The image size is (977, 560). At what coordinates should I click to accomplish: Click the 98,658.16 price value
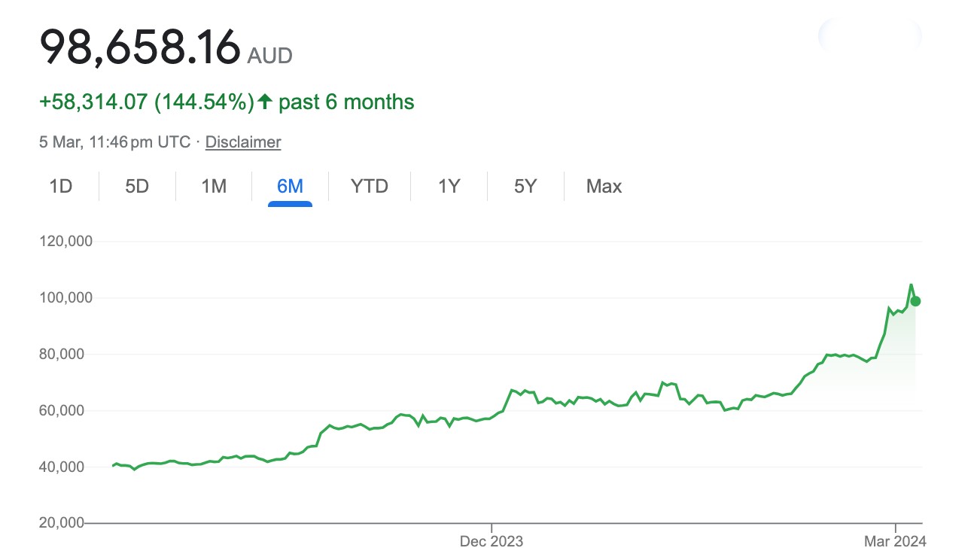[x=139, y=47]
